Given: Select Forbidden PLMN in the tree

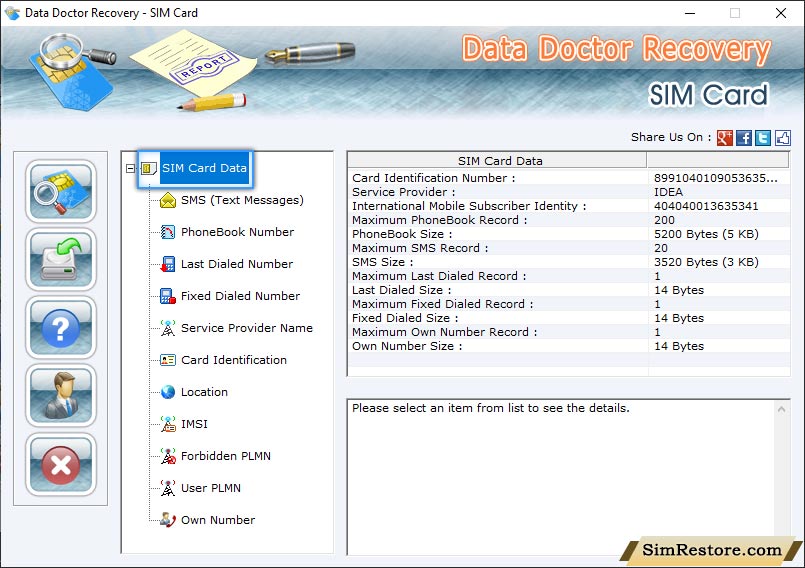Looking at the screenshot, I should [225, 456].
